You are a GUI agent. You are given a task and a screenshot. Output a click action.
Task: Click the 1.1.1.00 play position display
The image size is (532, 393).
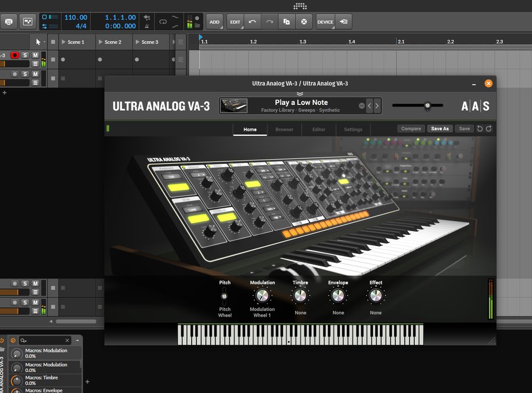(x=120, y=18)
